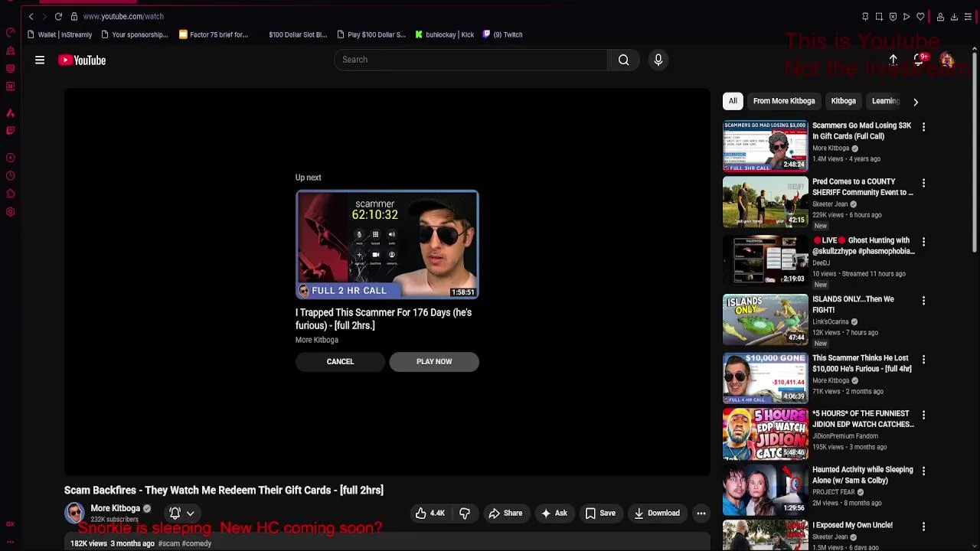Click the pin icon in browser toolbar
Screen dimensions: 980x551
[865, 17]
